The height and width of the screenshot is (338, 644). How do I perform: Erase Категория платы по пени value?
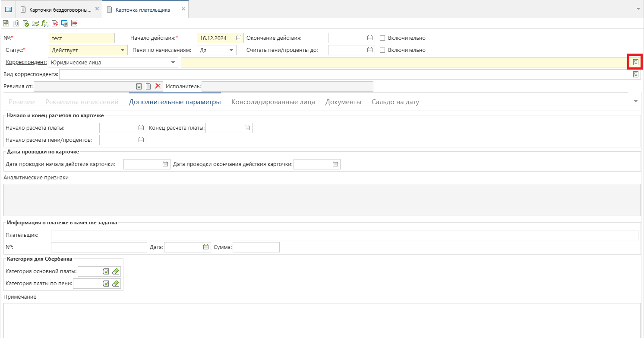[115, 284]
